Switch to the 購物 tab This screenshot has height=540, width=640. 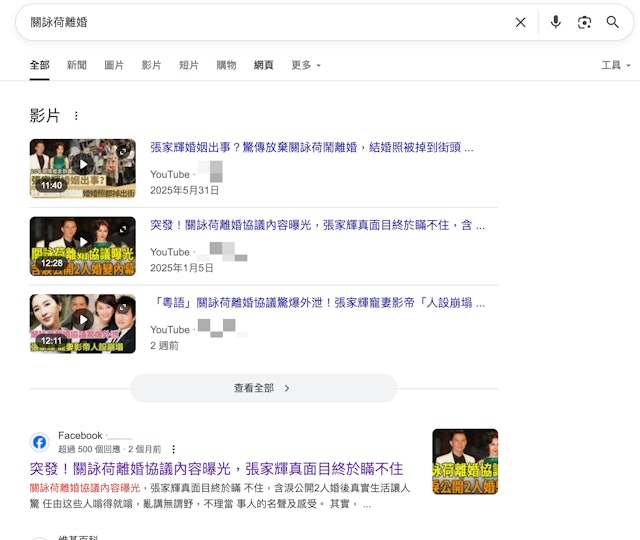point(227,65)
